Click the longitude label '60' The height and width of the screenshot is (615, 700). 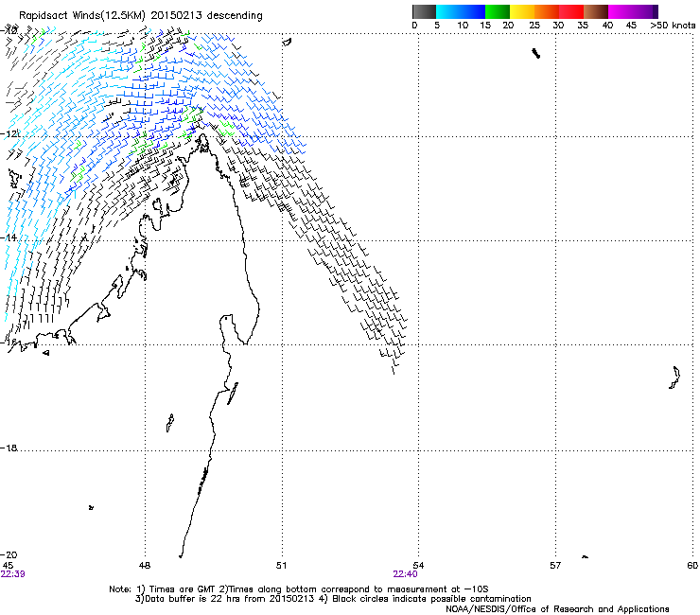692,566
